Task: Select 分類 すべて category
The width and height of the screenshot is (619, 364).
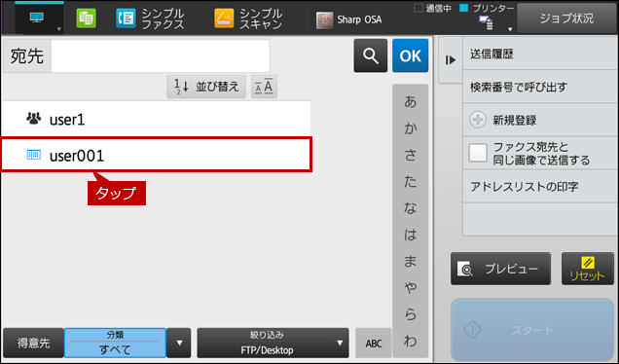Action: (x=115, y=344)
